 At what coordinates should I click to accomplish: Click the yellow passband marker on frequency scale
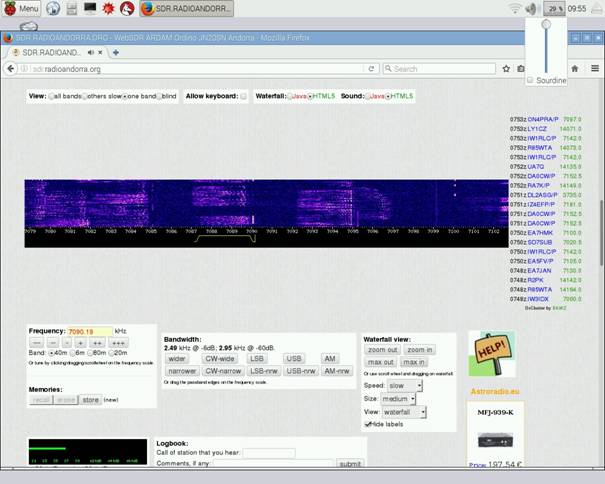coord(225,239)
